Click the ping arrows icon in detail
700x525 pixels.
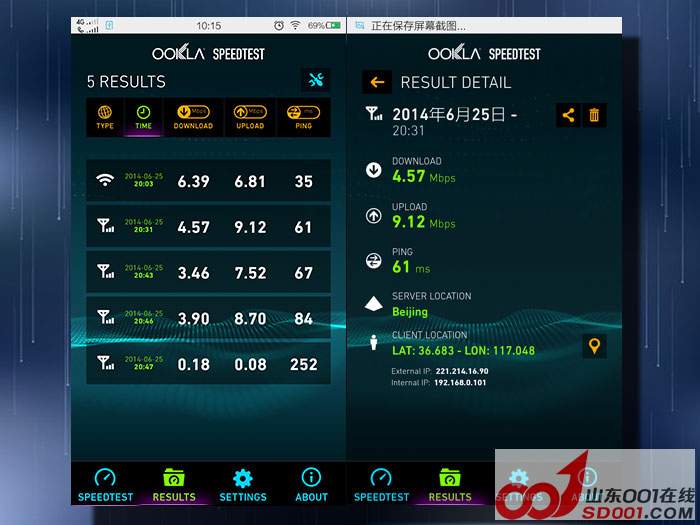(374, 261)
